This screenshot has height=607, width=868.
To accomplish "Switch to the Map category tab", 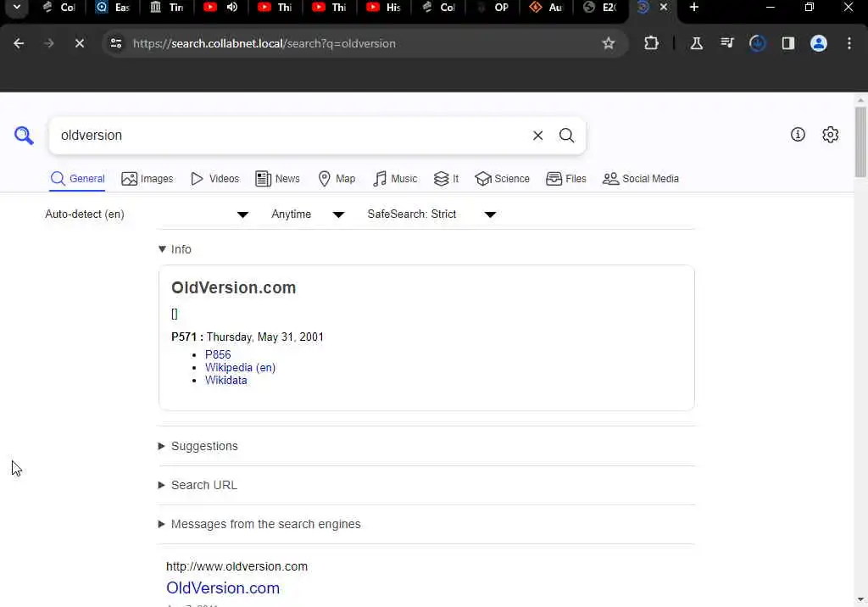I will click(337, 178).
